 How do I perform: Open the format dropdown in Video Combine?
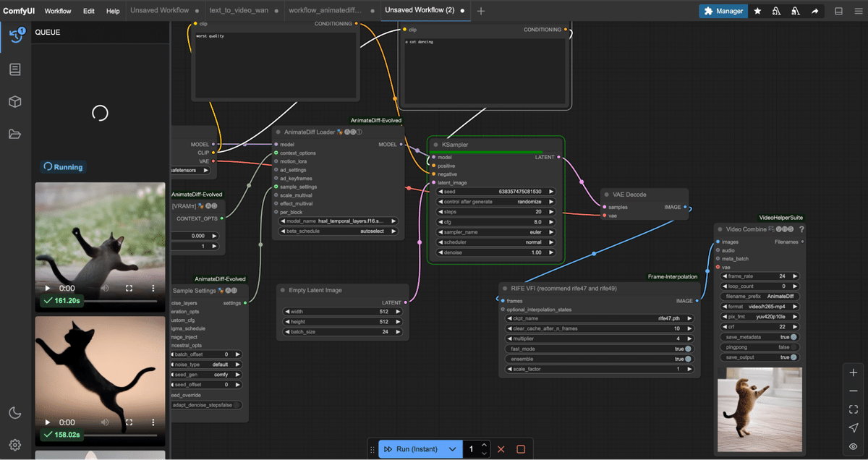pyautogui.click(x=759, y=307)
